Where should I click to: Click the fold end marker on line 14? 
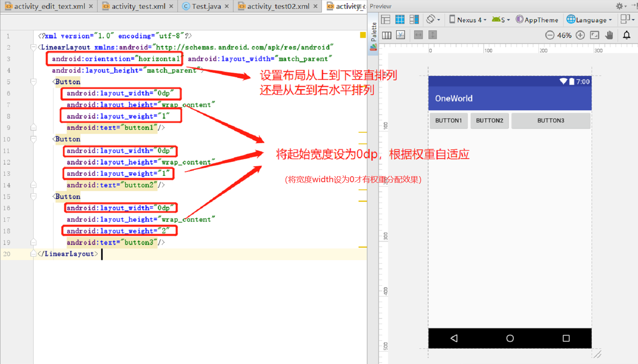pyautogui.click(x=34, y=185)
